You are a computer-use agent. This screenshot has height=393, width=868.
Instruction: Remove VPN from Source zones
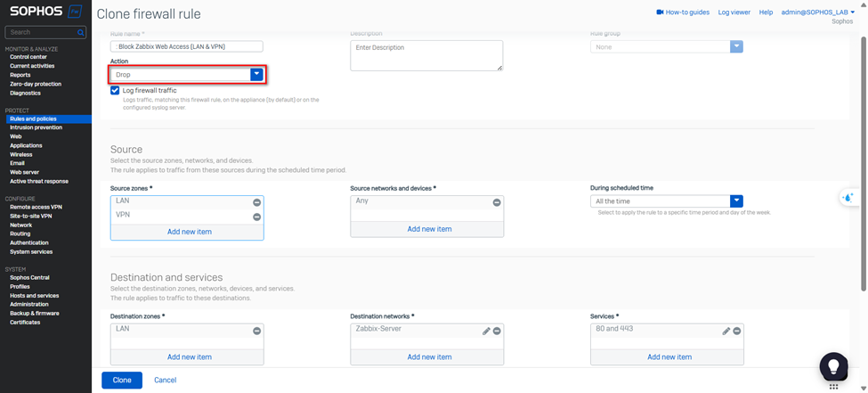[x=256, y=217]
